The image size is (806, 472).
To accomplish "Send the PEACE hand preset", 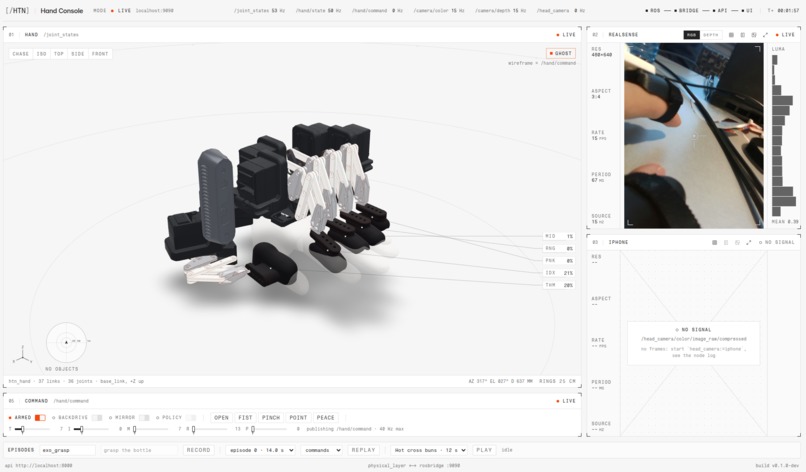I will (x=325, y=417).
